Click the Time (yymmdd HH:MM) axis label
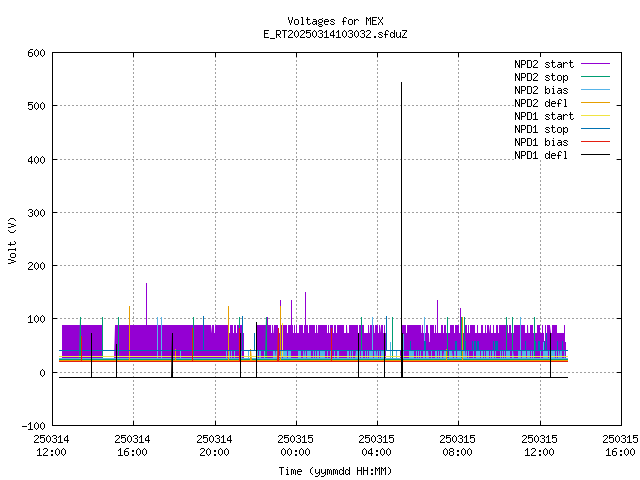Image resolution: width=640 pixels, height=480 pixels. point(335,471)
